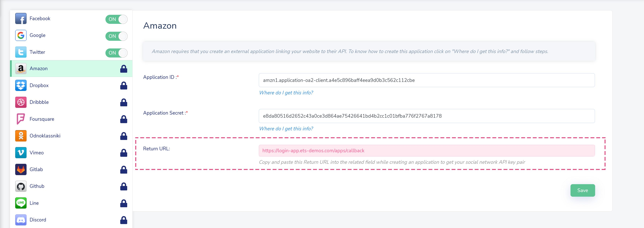Click the lock icon beside Odnoklassniki
The image size is (644, 228).
(124, 136)
